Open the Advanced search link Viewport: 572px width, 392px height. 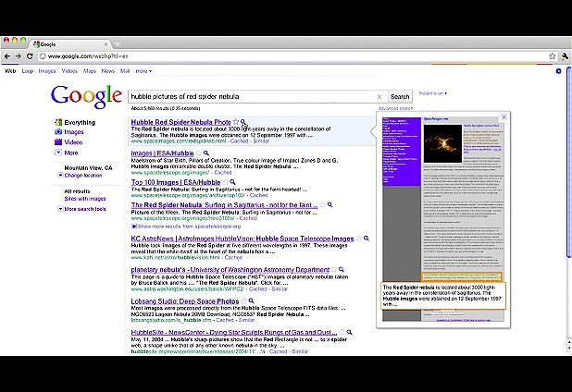(393, 108)
